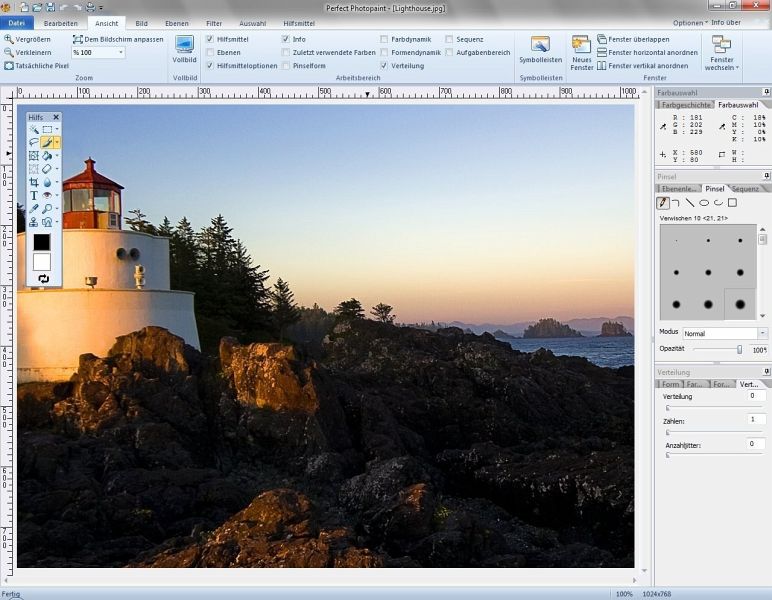The height and width of the screenshot is (600, 772).
Task: Select the magic wand tool
Action: click(x=34, y=130)
